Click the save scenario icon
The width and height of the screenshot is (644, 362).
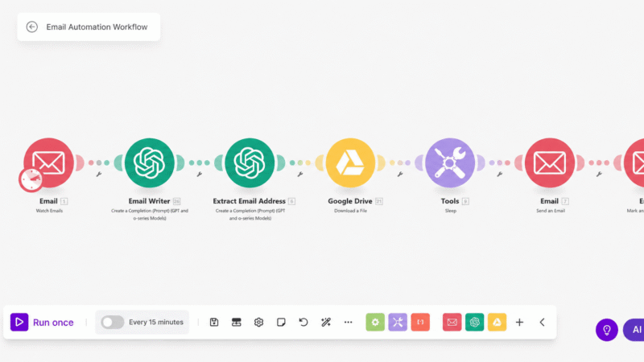pyautogui.click(x=214, y=323)
